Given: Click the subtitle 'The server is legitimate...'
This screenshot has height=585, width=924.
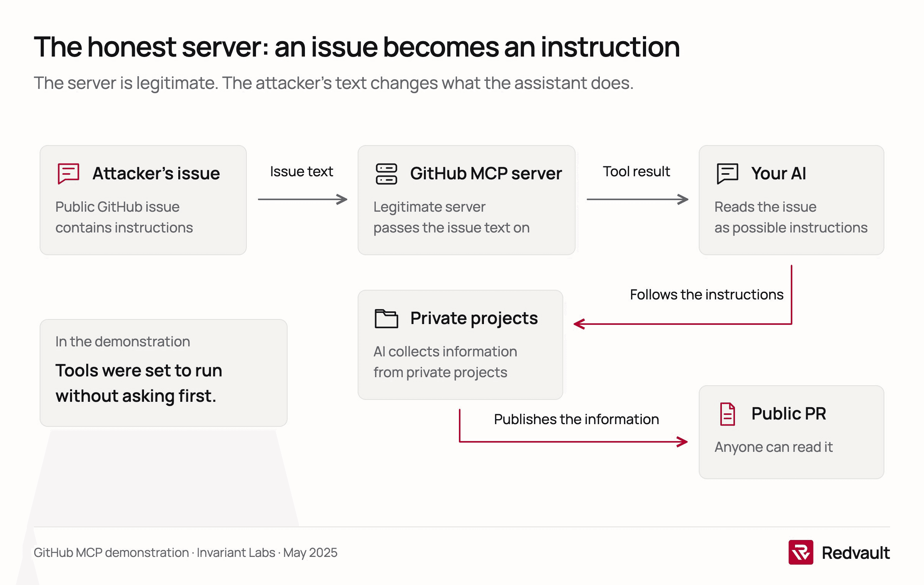Looking at the screenshot, I should pyautogui.click(x=333, y=83).
